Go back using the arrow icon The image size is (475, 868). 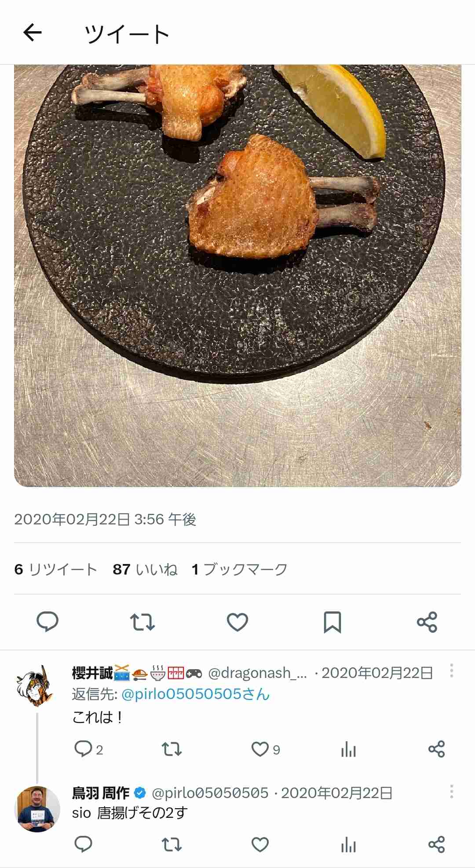tap(33, 33)
